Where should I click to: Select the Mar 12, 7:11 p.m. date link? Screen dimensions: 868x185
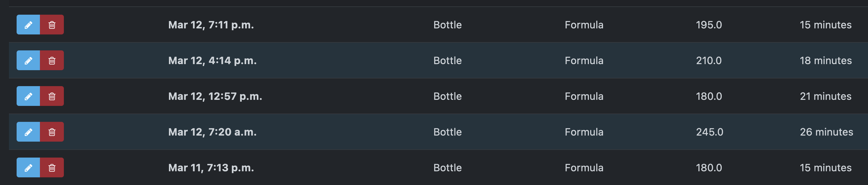click(211, 25)
